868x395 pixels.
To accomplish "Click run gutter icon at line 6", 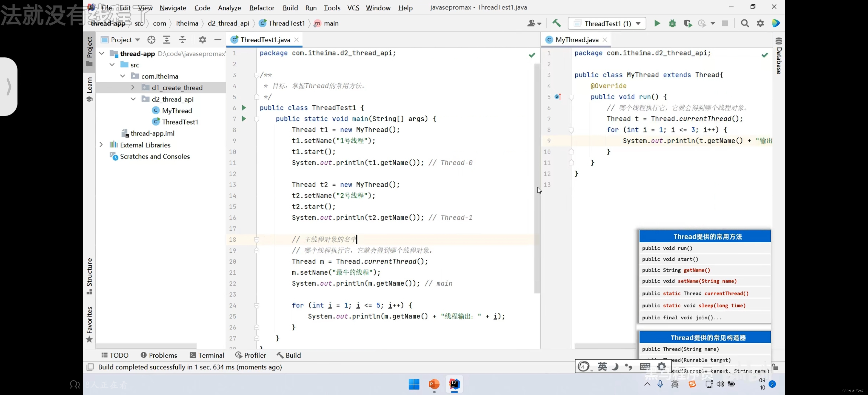I will 244,108.
